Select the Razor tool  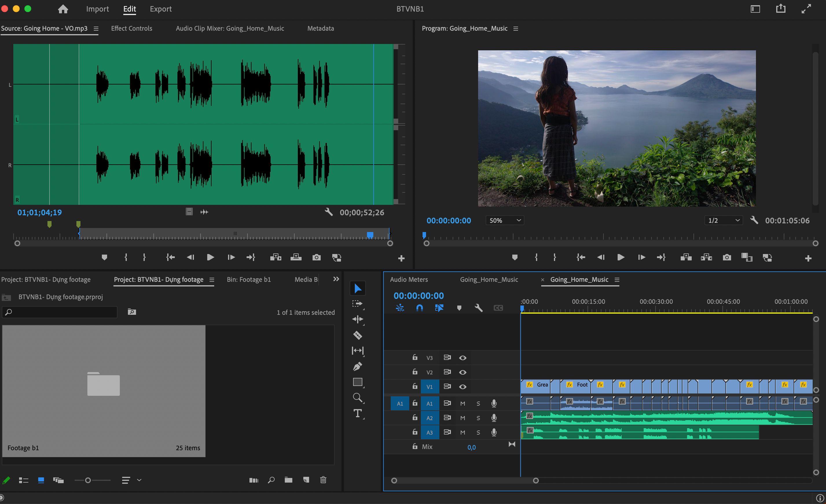(x=357, y=335)
